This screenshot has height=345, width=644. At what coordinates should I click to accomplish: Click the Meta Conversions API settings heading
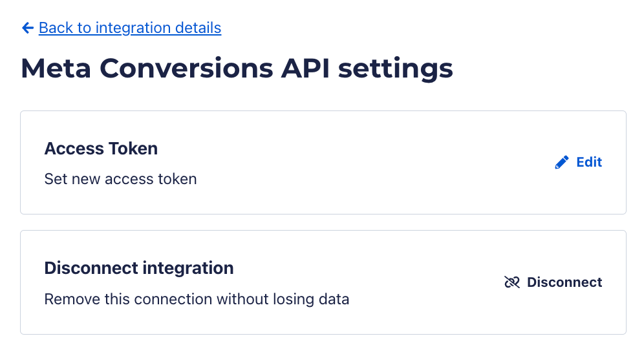[237, 68]
